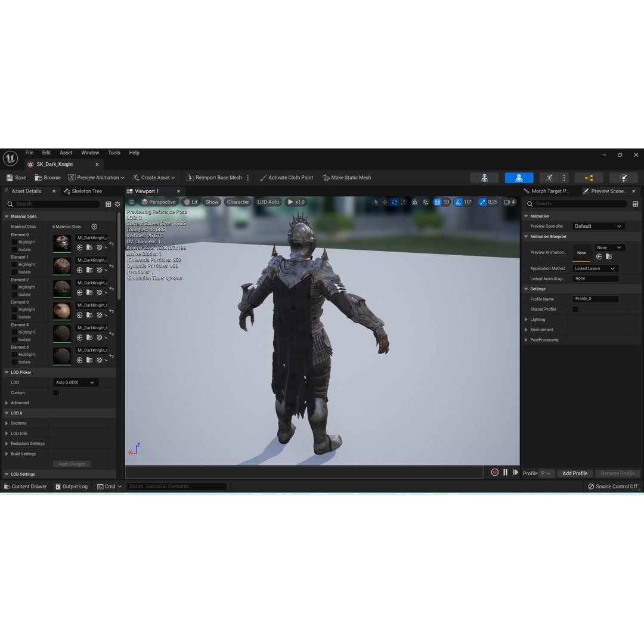Open viewport hamburger options menu
Screen dimensions: 644x644
131,202
